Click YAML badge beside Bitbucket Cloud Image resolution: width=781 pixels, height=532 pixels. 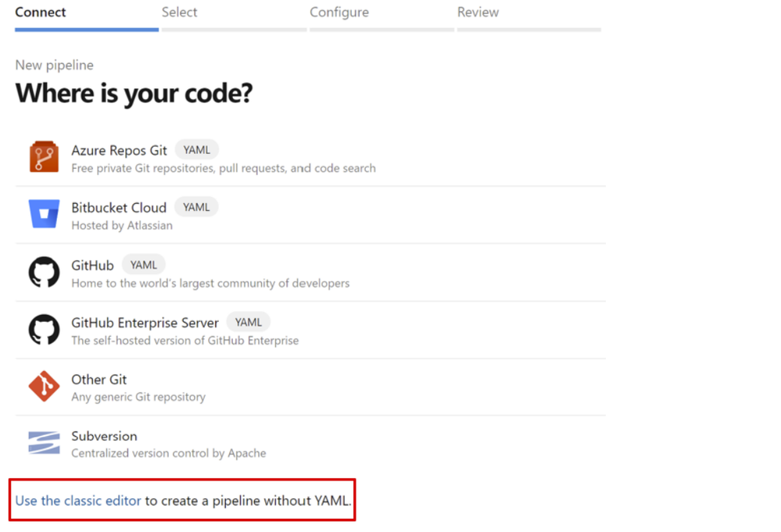[196, 207]
